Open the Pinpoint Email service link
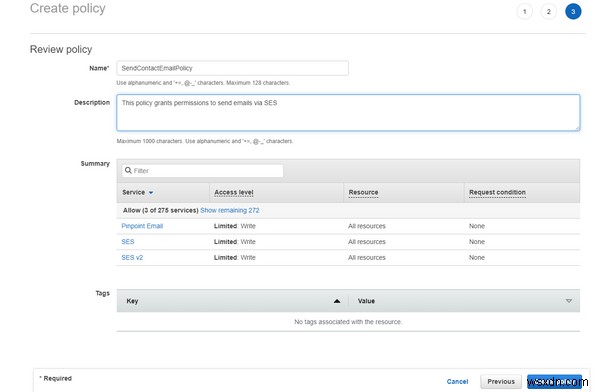This screenshot has height=392, width=600. coord(142,226)
